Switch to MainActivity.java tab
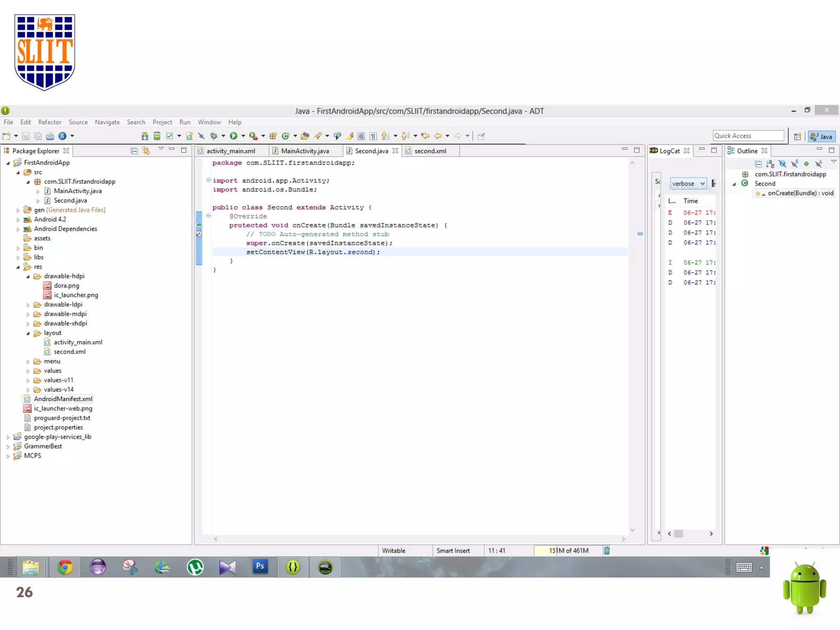840x630 pixels. point(305,151)
